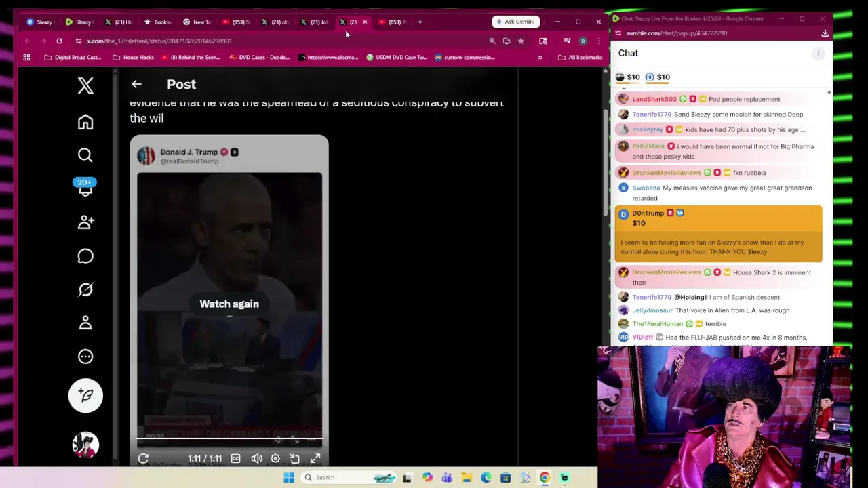This screenshot has height=488, width=868.
Task: Click the @HoldingIl mention in chat
Action: [x=690, y=297]
